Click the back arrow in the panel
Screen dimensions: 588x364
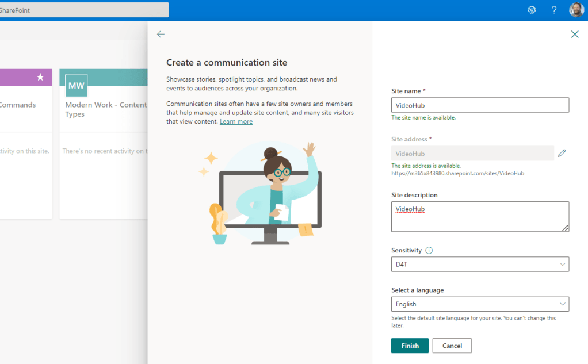coord(161,35)
